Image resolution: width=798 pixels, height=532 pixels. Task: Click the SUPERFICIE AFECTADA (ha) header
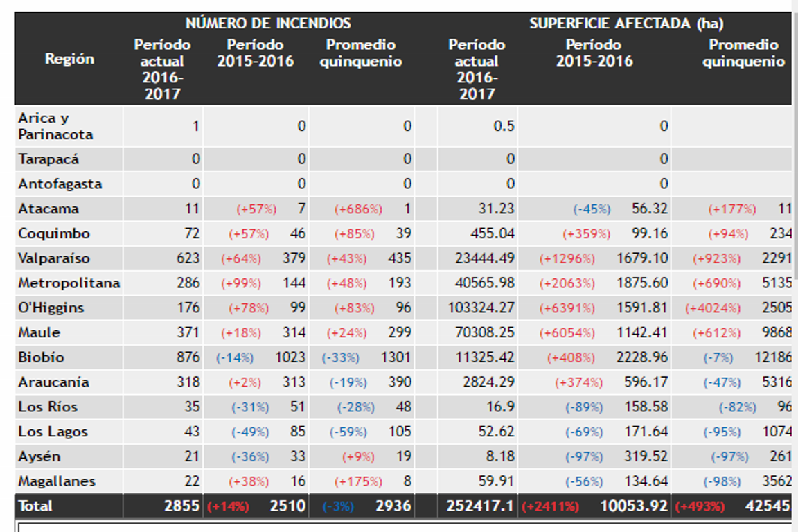click(626, 24)
